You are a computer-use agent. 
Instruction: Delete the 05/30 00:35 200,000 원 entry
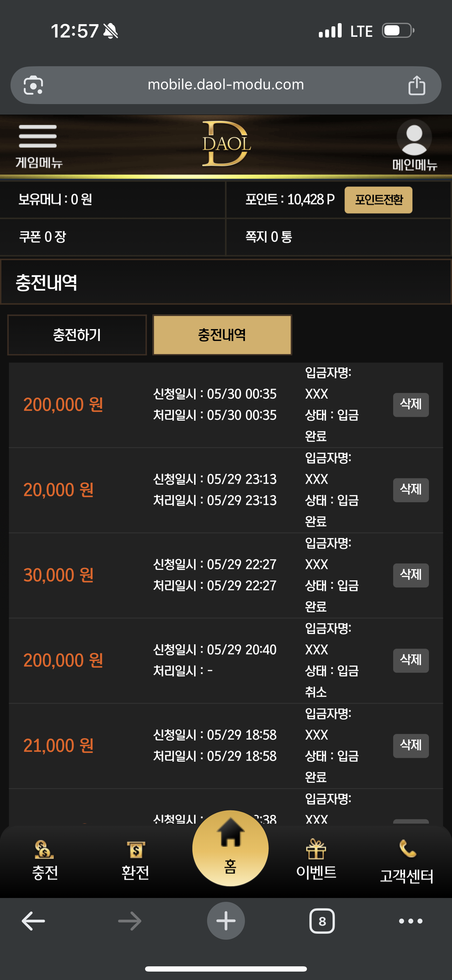(411, 405)
